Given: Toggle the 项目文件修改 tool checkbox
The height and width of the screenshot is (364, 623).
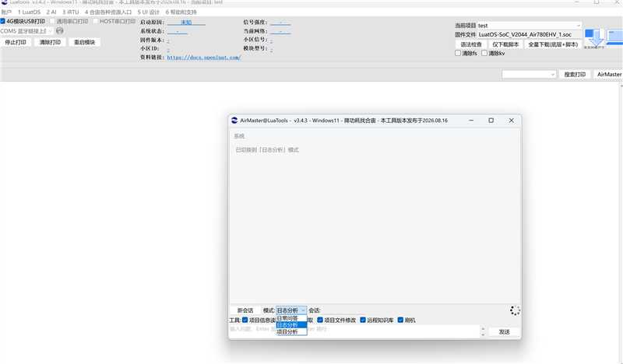Looking at the screenshot, I should [x=320, y=320].
